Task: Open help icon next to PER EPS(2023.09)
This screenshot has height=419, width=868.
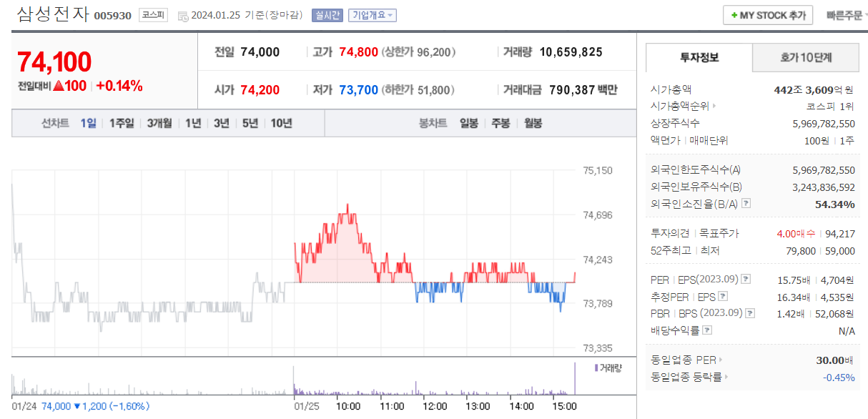Action: tap(746, 279)
